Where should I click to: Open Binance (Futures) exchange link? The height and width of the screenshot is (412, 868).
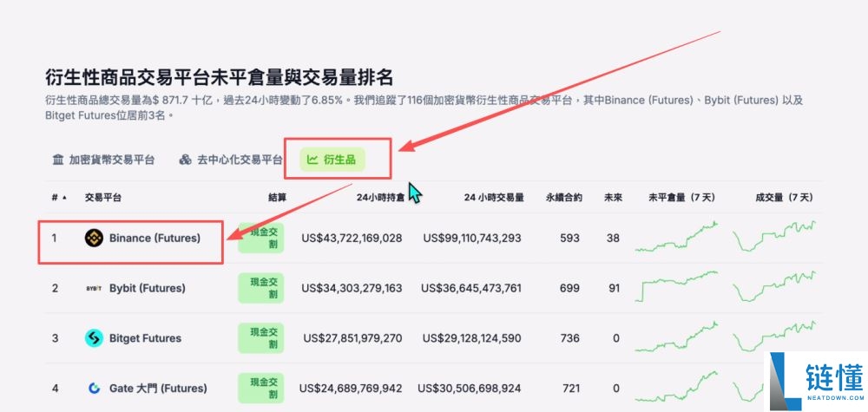pyautogui.click(x=155, y=239)
